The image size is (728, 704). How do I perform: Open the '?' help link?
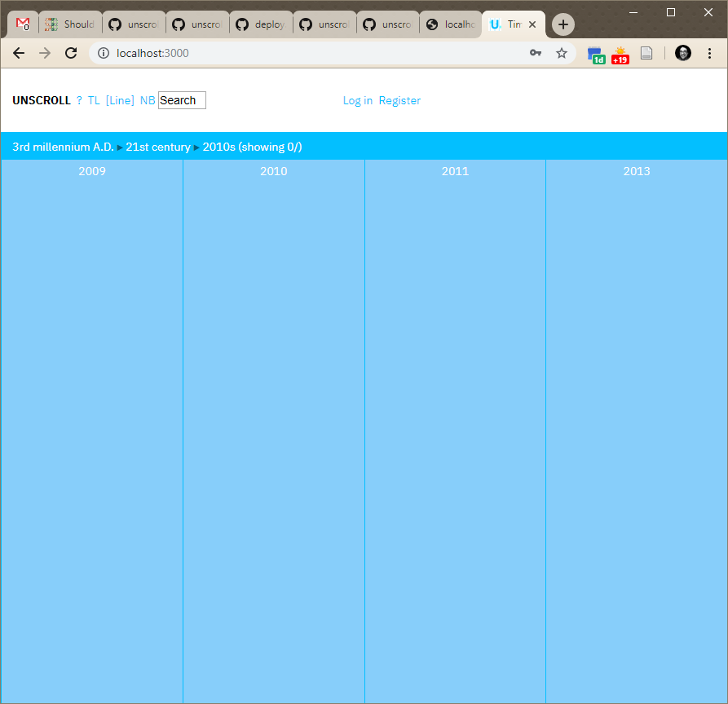(79, 101)
